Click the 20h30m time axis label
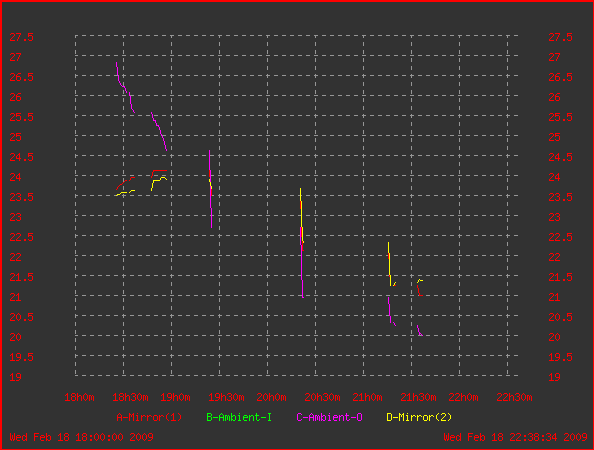The height and width of the screenshot is (450, 594). [322, 397]
